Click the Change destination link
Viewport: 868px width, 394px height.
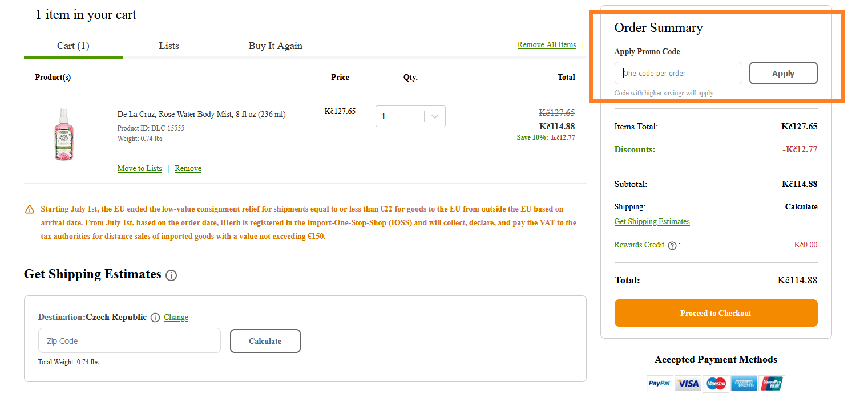click(176, 317)
